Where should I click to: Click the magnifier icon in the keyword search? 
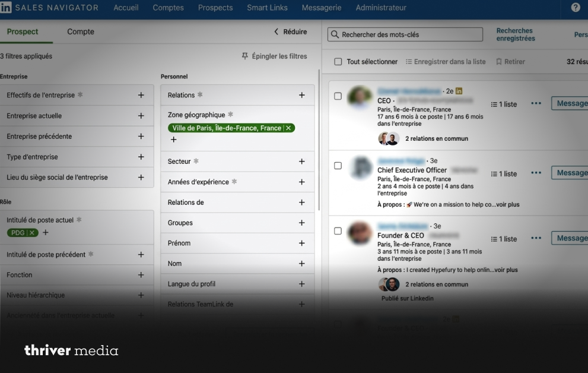click(335, 34)
